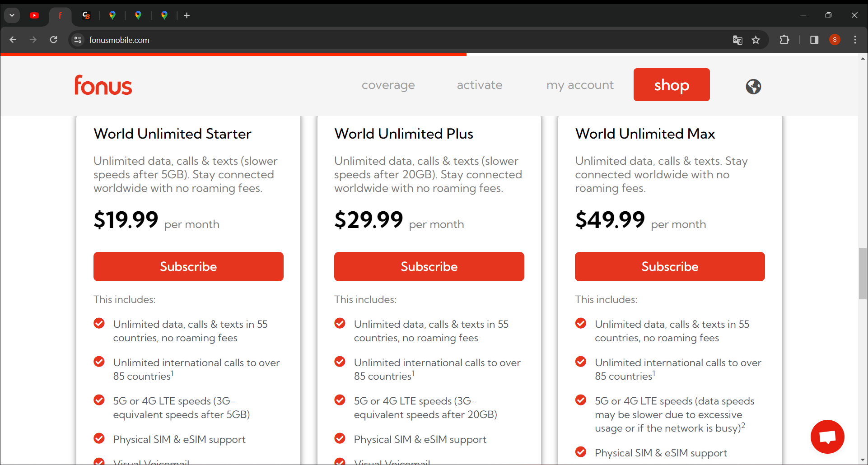
Task: Click Starter's 85 countries calls text
Action: point(196,369)
